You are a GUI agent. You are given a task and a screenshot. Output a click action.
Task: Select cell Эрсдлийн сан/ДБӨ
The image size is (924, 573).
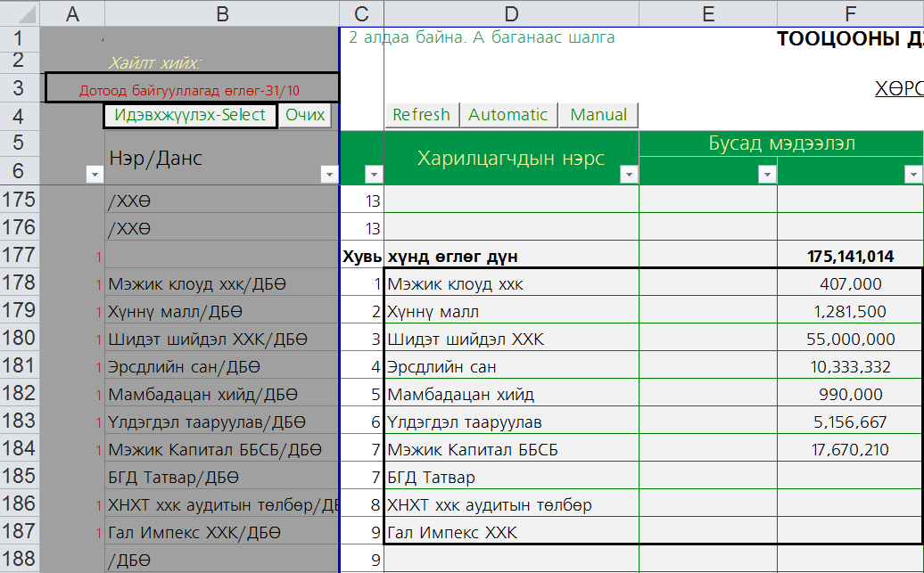pyautogui.click(x=222, y=367)
